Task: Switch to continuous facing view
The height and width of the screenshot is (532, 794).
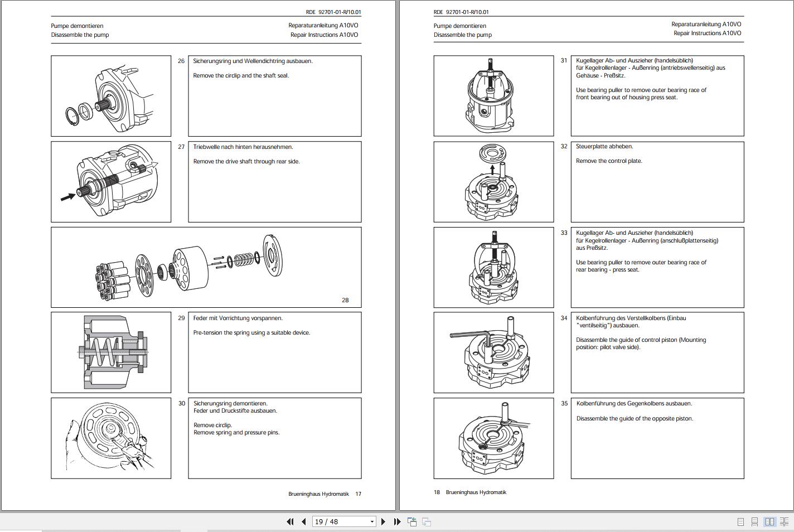Action: coord(784,521)
